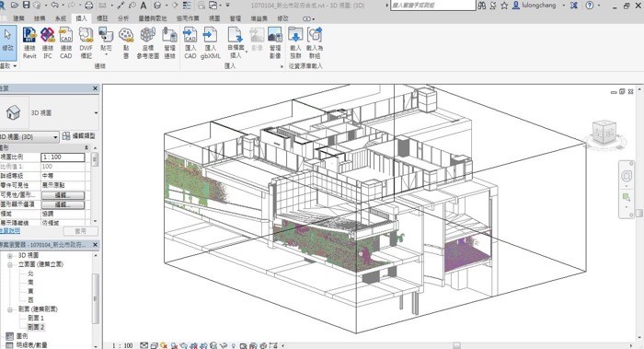This screenshot has height=349, width=644.
Task: Open the 標註 ribbon tab
Action: pos(102,18)
